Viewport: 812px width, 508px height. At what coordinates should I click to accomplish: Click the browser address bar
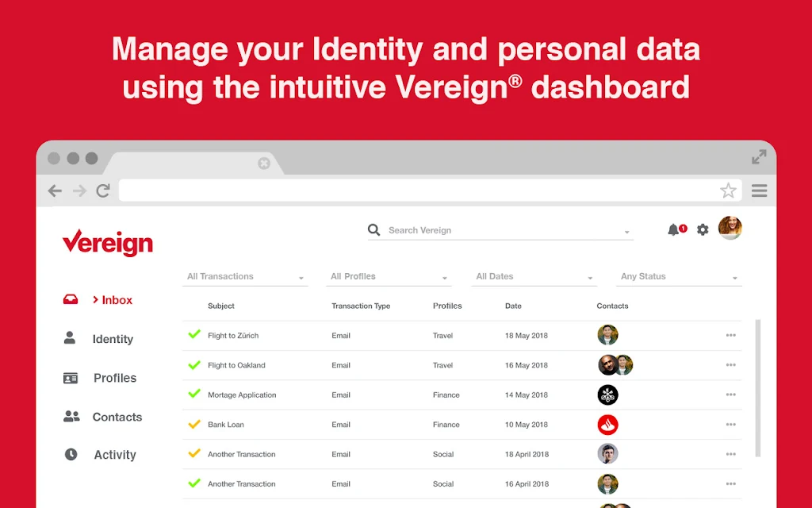[x=431, y=190]
